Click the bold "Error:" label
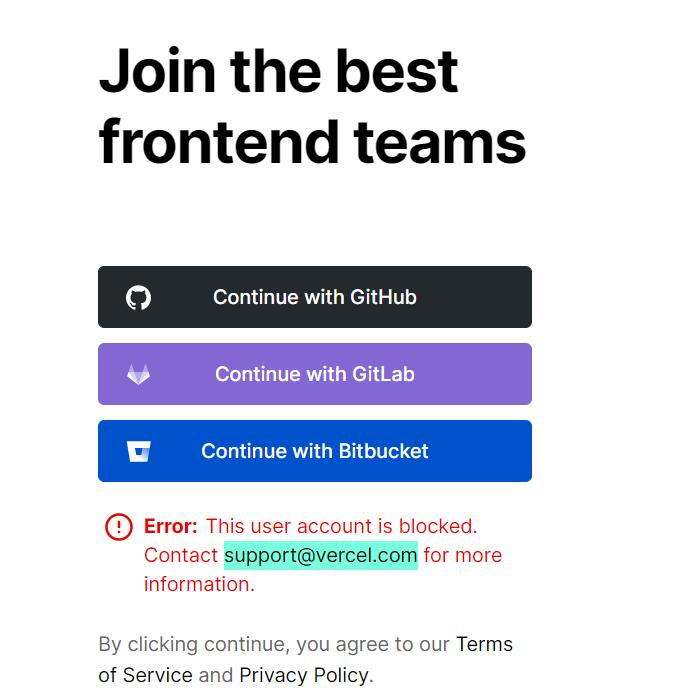 click(x=171, y=526)
